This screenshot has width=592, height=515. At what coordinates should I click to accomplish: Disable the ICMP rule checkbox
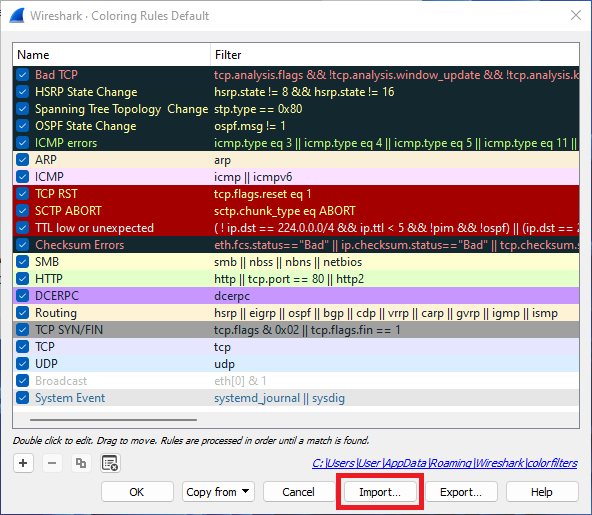[x=23, y=177]
